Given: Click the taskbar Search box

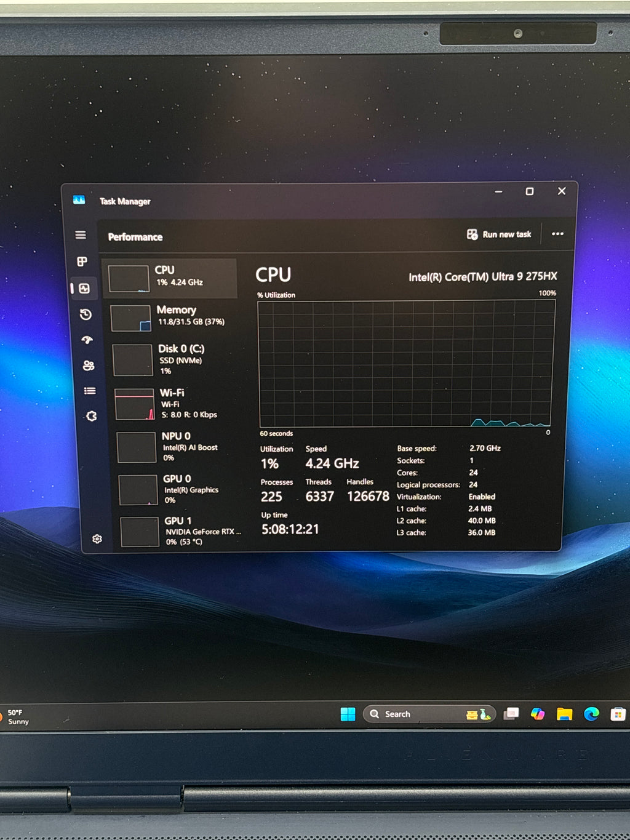Looking at the screenshot, I should tap(429, 714).
